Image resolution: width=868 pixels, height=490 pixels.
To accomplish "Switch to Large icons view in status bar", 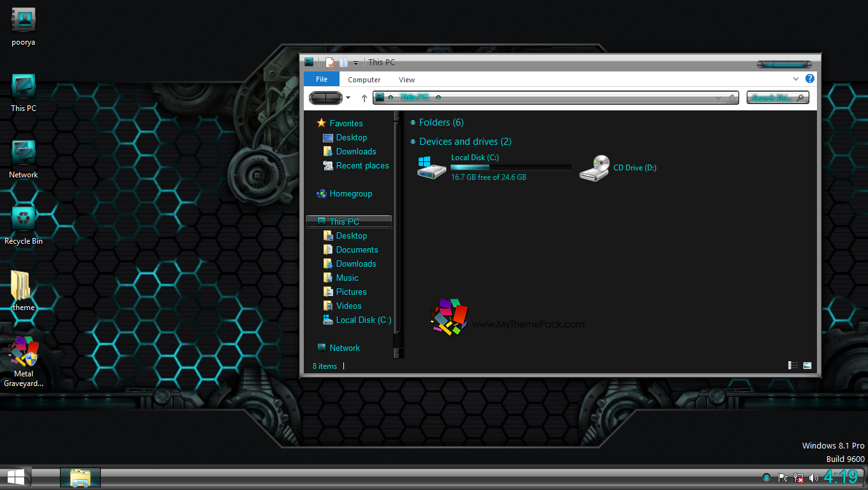I will (x=807, y=366).
